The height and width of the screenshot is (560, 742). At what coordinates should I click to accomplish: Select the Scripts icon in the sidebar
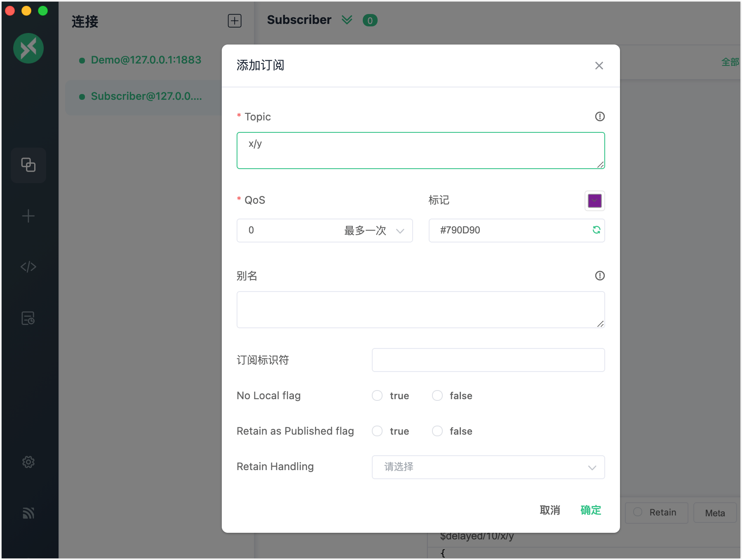click(28, 266)
